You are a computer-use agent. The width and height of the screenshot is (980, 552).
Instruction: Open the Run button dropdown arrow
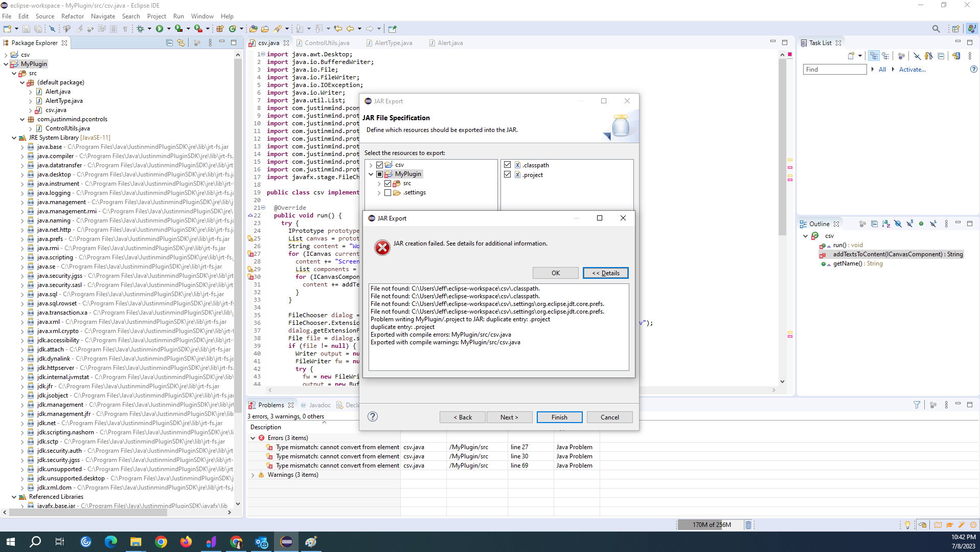click(x=168, y=29)
